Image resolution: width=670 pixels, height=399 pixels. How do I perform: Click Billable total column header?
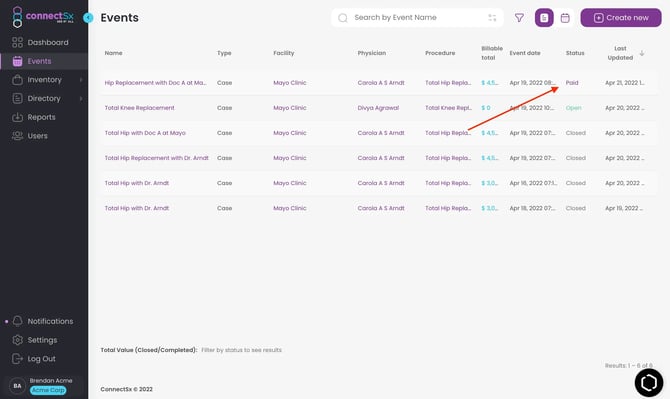click(492, 53)
